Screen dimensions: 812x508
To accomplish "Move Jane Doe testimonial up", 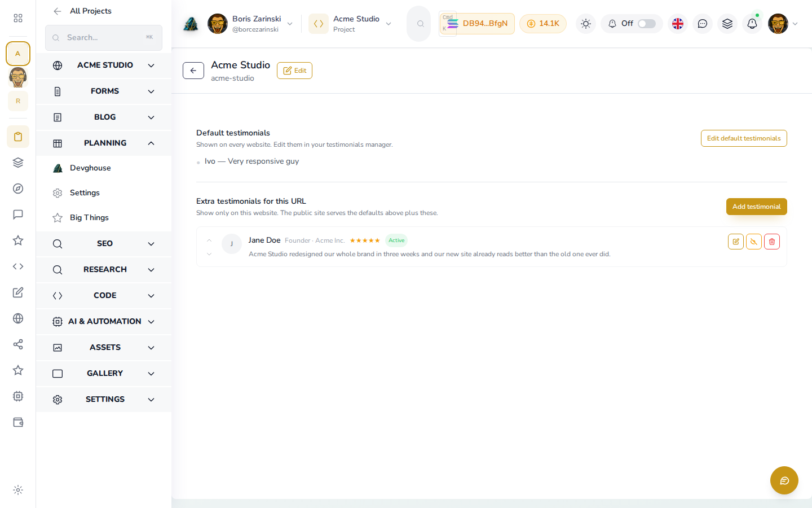I will pos(209,240).
